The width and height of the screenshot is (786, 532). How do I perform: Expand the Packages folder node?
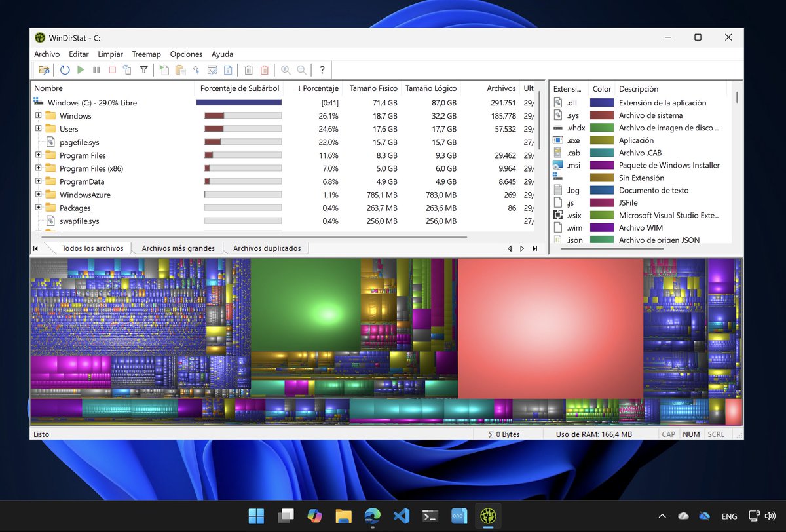pyautogui.click(x=38, y=207)
